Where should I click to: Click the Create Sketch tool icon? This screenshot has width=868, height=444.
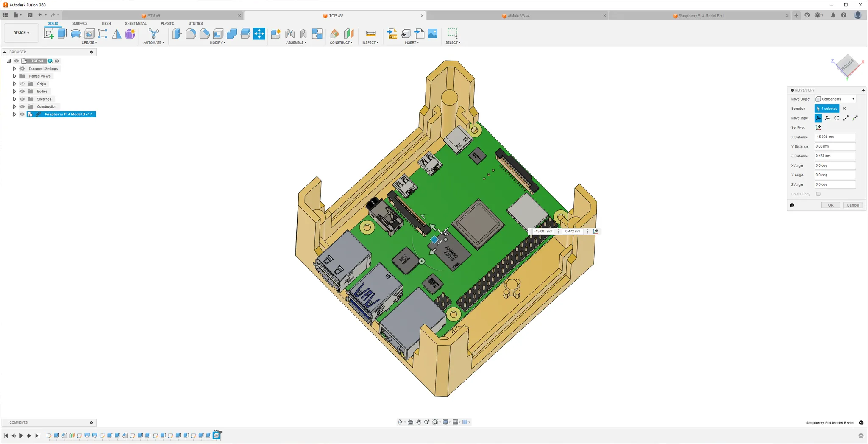click(x=49, y=34)
